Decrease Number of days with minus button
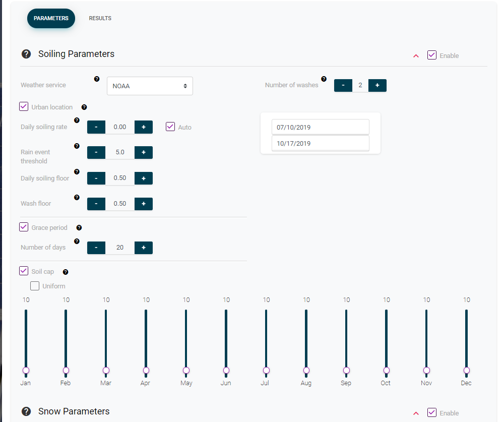 (96, 248)
